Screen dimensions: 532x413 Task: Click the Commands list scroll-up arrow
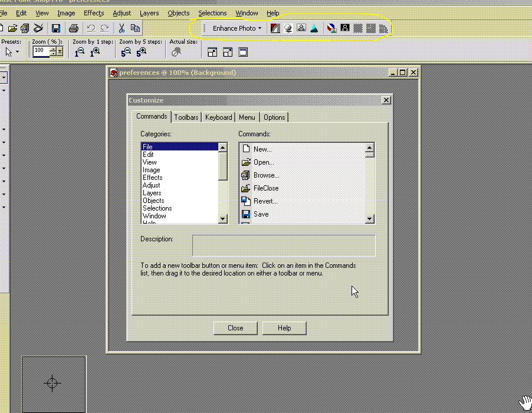pyautogui.click(x=369, y=147)
